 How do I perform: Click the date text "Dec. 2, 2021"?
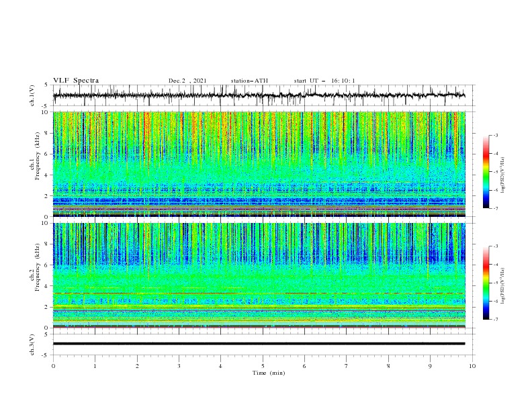(x=187, y=81)
